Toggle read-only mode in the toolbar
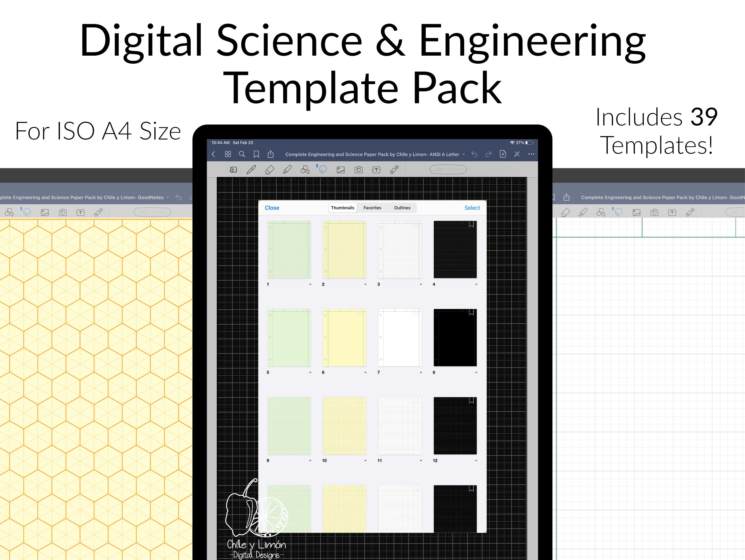 [x=233, y=170]
